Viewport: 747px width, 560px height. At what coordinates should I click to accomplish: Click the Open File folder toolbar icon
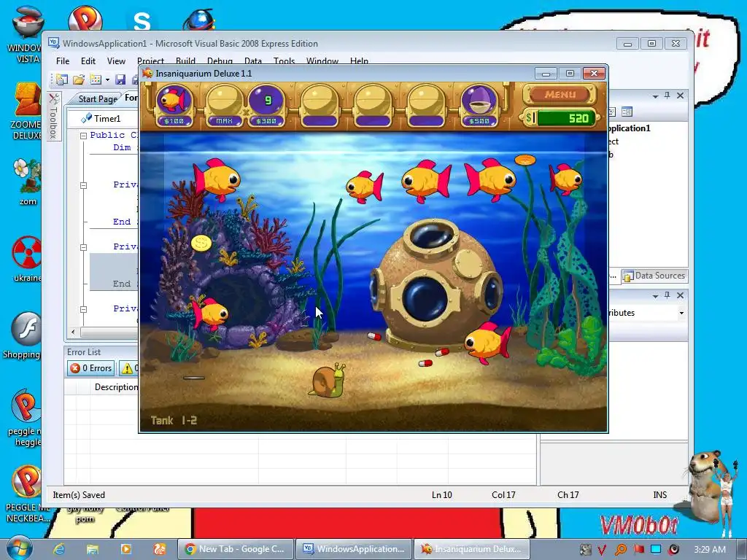click(x=79, y=79)
